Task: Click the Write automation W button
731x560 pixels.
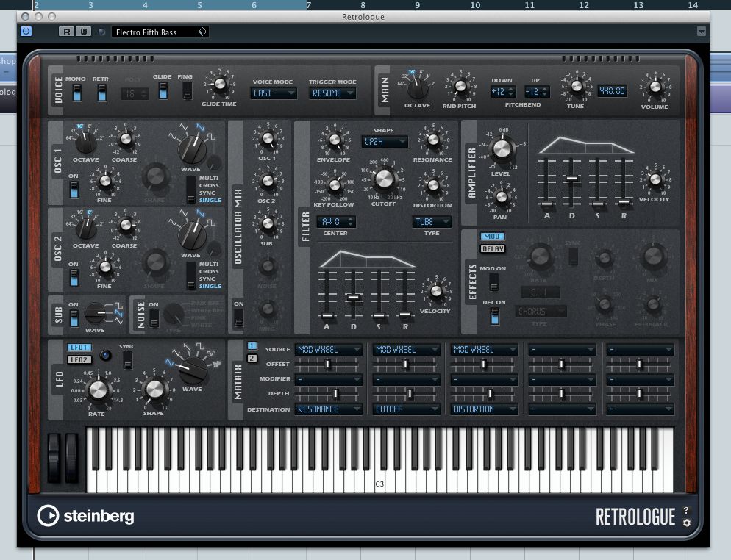Action: 83,32
